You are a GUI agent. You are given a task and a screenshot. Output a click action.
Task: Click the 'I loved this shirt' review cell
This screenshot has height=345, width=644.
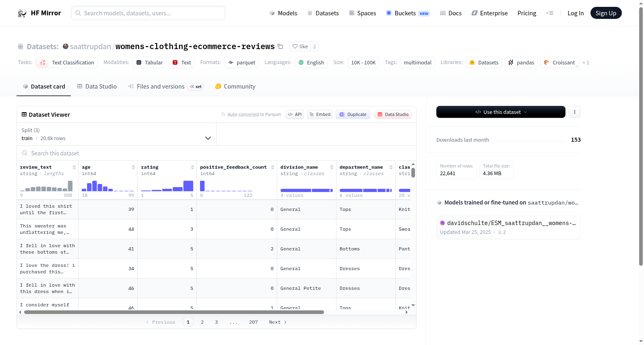coord(47,209)
